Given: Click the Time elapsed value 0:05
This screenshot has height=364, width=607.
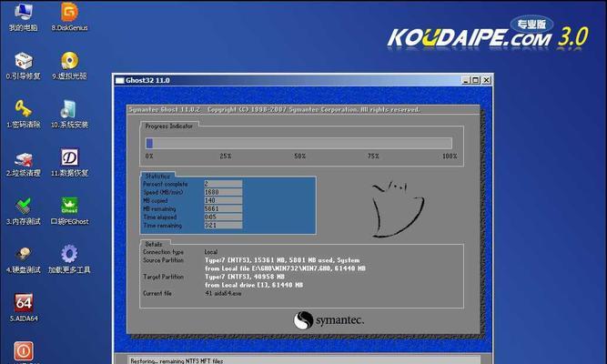Looking at the screenshot, I should (223, 217).
